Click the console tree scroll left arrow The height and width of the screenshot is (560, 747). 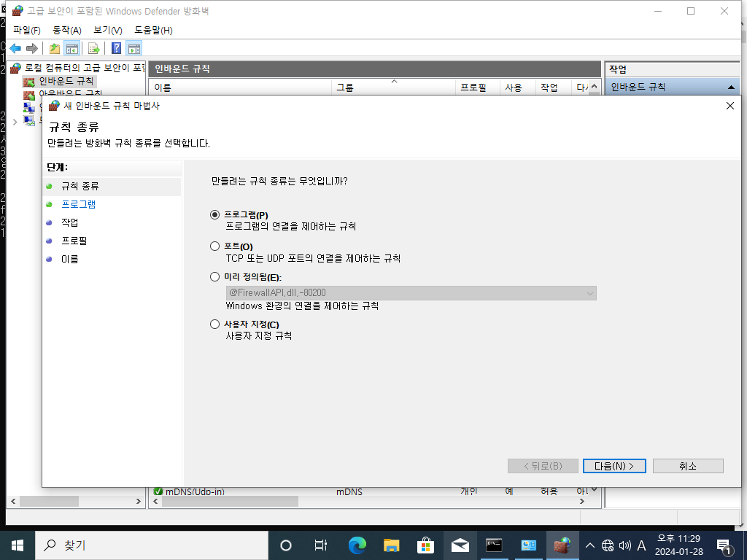click(x=13, y=502)
